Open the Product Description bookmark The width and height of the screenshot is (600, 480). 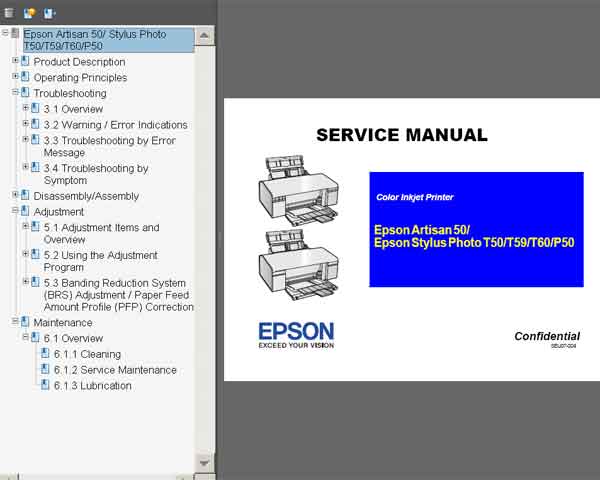79,62
